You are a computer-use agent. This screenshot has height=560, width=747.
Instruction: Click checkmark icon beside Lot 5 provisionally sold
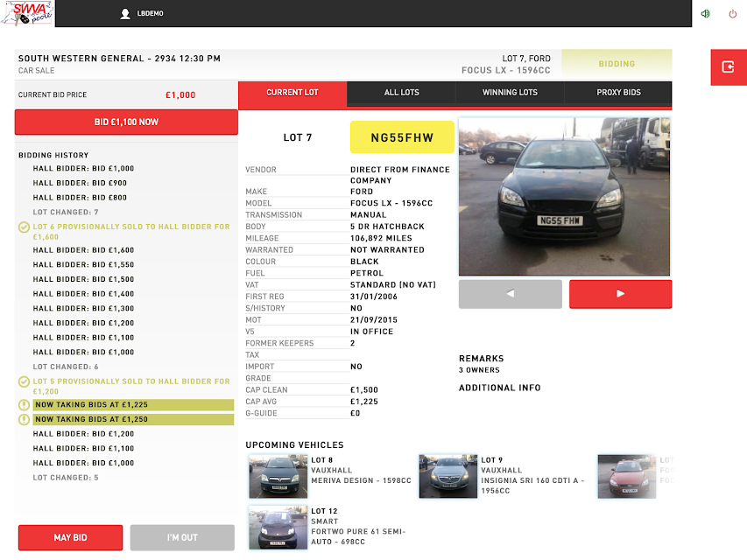coord(24,381)
